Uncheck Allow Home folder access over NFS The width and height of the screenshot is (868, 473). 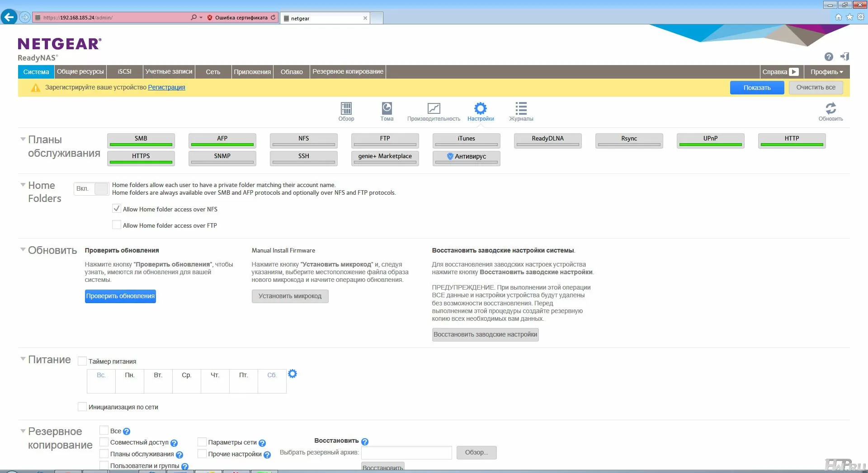(117, 209)
